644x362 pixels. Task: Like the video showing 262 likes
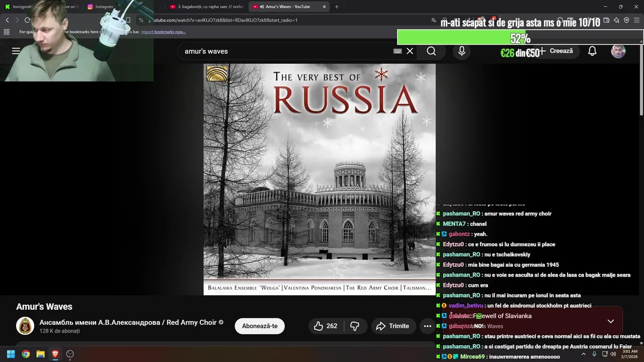pyautogui.click(x=325, y=326)
